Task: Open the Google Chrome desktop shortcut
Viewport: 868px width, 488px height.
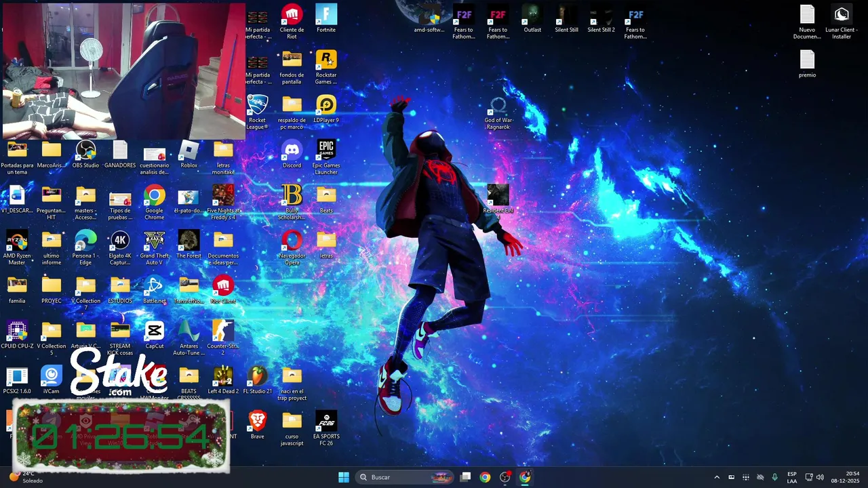Action: (154, 202)
